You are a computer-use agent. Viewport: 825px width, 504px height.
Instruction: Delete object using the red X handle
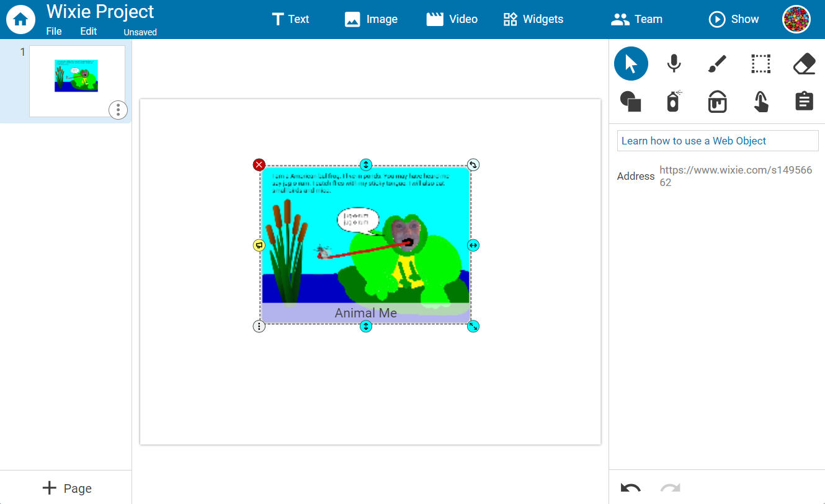coord(259,164)
